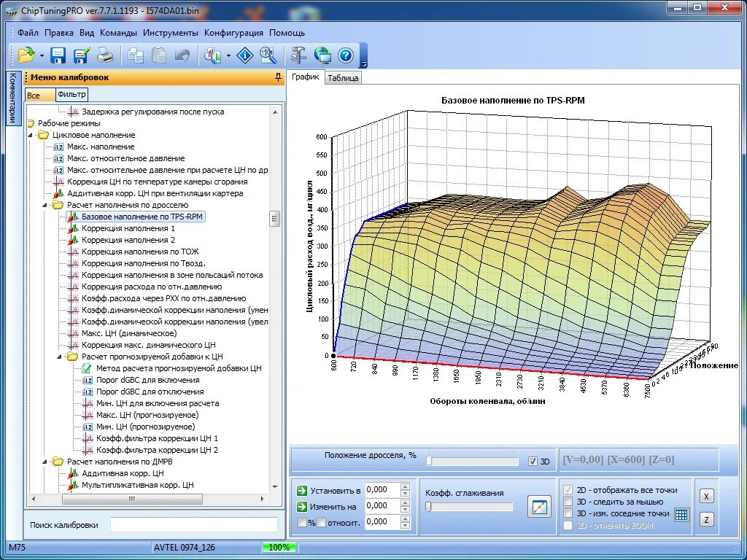Click the Положение дросселя slider handle
The height and width of the screenshot is (560, 747).
coord(429,461)
